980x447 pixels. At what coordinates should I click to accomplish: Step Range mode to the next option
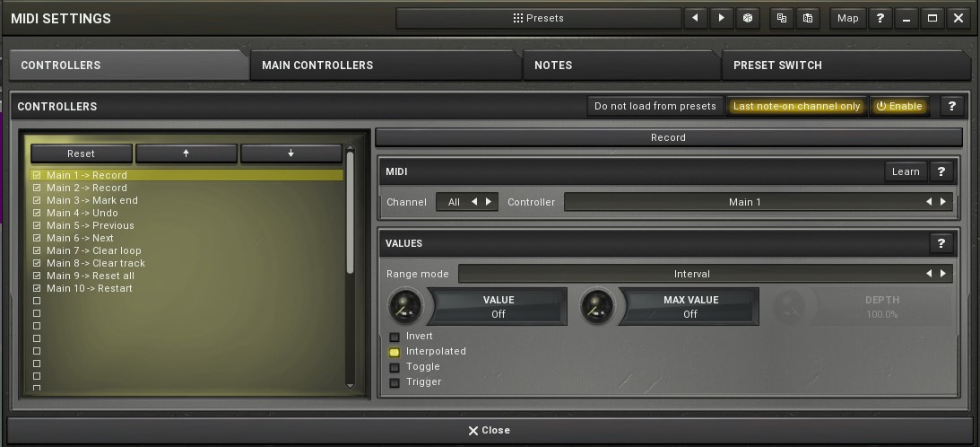tap(943, 274)
